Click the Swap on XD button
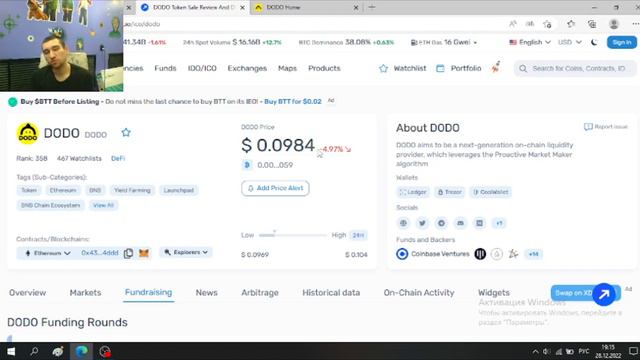The image size is (640, 360). point(573,293)
